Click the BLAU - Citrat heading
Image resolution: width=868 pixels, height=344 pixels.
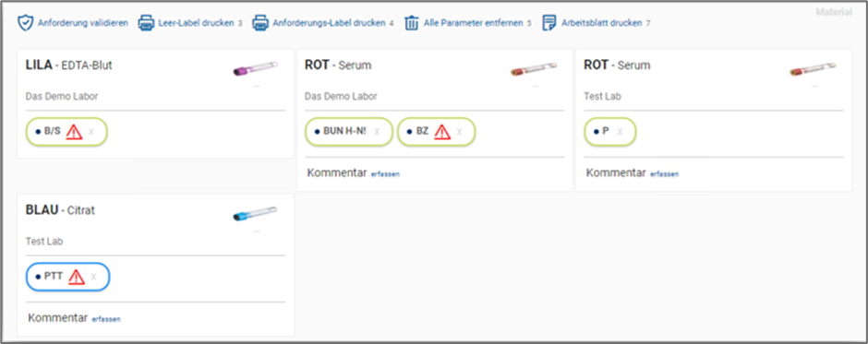pyautogui.click(x=60, y=210)
